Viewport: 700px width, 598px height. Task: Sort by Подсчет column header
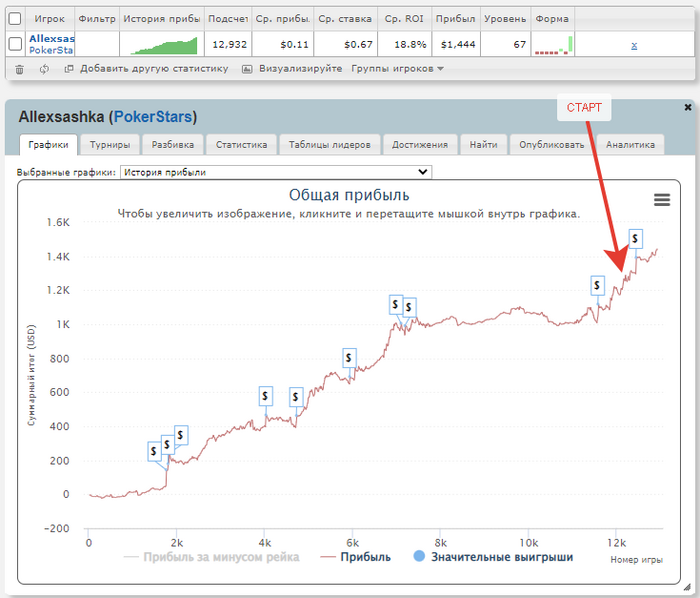228,19
